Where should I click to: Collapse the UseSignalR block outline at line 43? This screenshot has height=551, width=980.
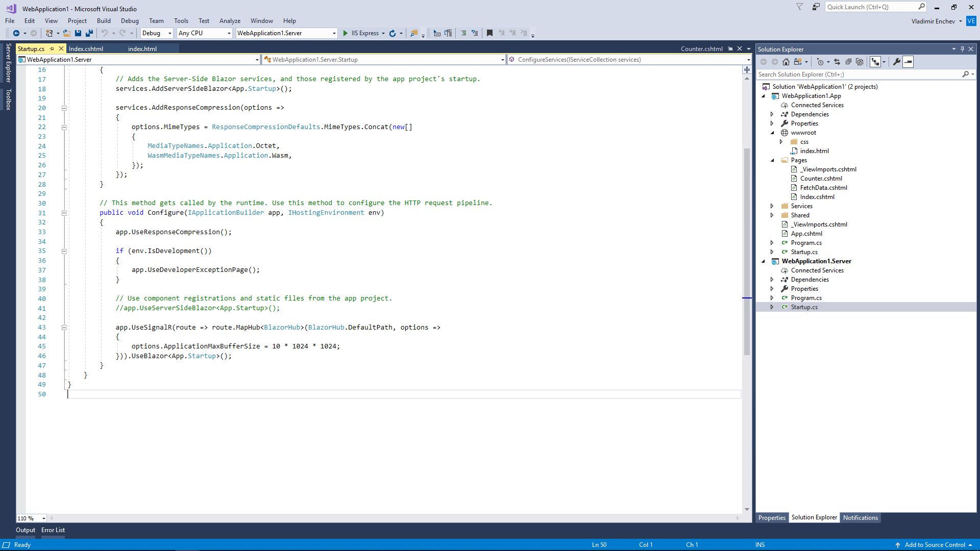point(64,328)
